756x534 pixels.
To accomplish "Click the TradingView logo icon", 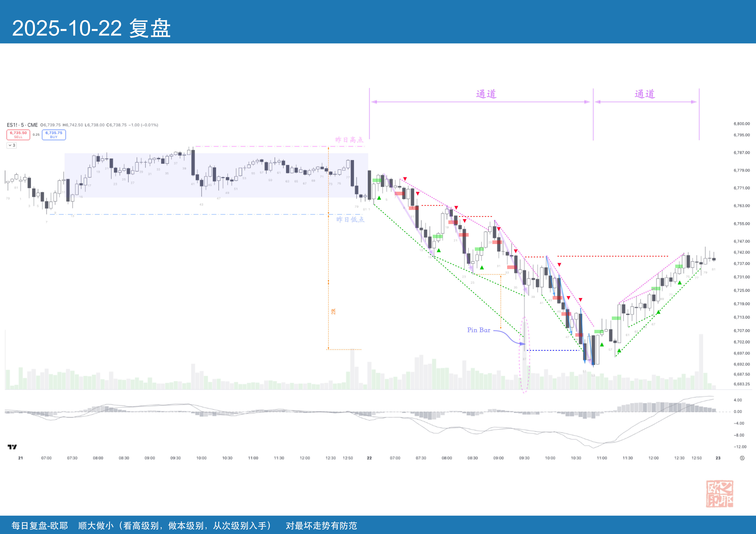I will coord(12,447).
